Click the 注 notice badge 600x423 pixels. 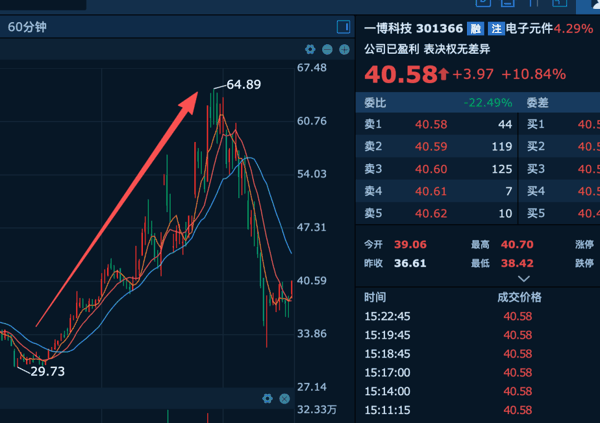[x=496, y=28]
